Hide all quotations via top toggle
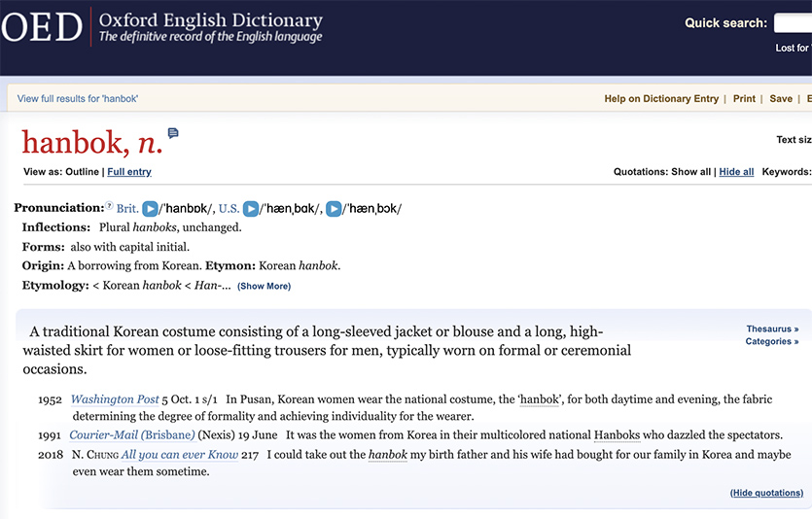The height and width of the screenshot is (519, 812). click(736, 172)
